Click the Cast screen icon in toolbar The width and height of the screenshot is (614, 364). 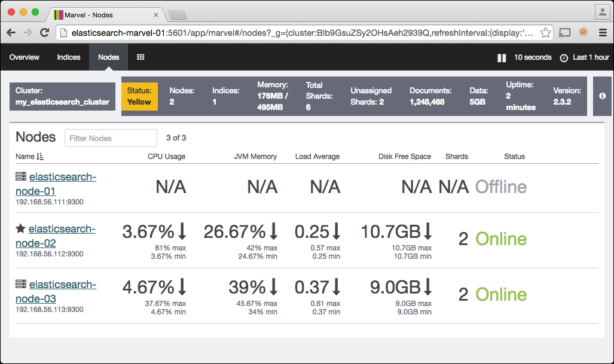tap(564, 33)
